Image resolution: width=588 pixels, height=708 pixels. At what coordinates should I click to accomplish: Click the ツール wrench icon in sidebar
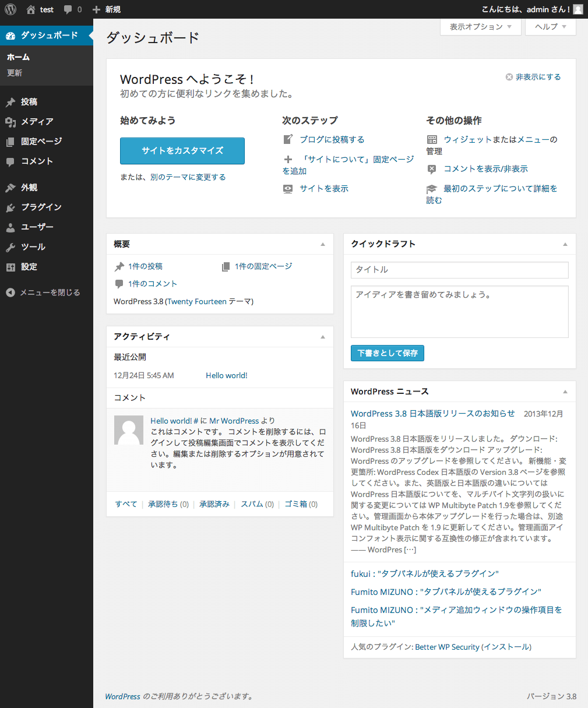coord(10,247)
